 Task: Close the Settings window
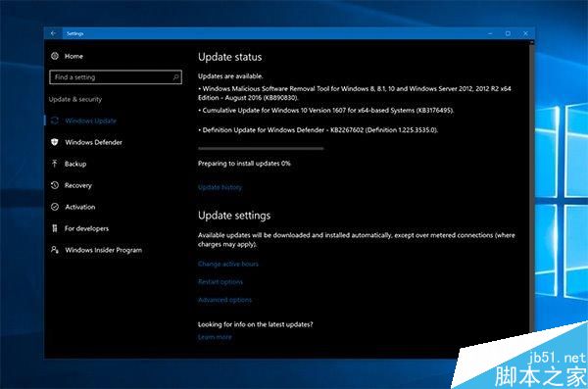[x=525, y=33]
